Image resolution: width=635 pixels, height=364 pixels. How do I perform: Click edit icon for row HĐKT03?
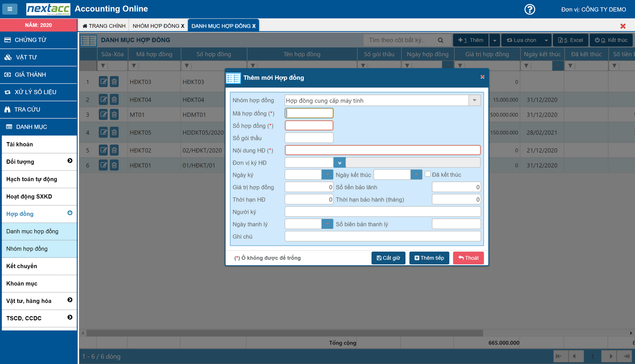coord(103,82)
